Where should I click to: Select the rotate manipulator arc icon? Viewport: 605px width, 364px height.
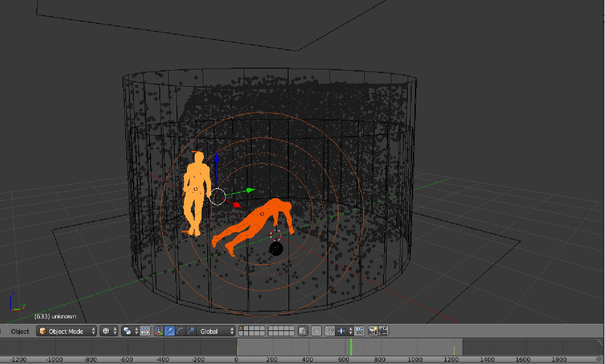point(180,331)
